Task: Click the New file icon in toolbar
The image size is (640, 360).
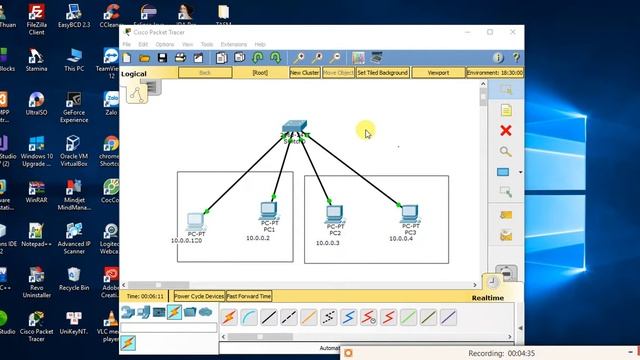Action: (127, 58)
